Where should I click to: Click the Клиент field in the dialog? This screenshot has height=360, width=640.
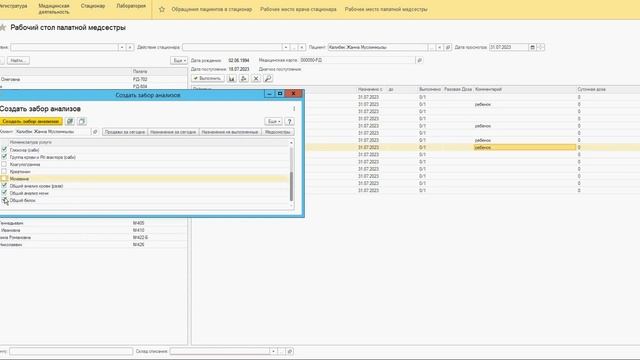[52, 132]
